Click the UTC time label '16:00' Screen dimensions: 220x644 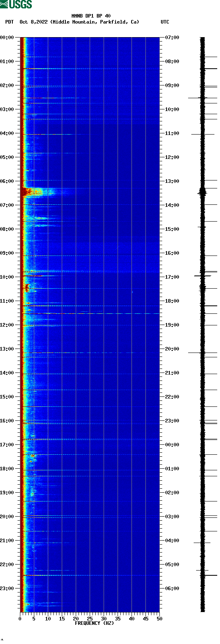172,253
